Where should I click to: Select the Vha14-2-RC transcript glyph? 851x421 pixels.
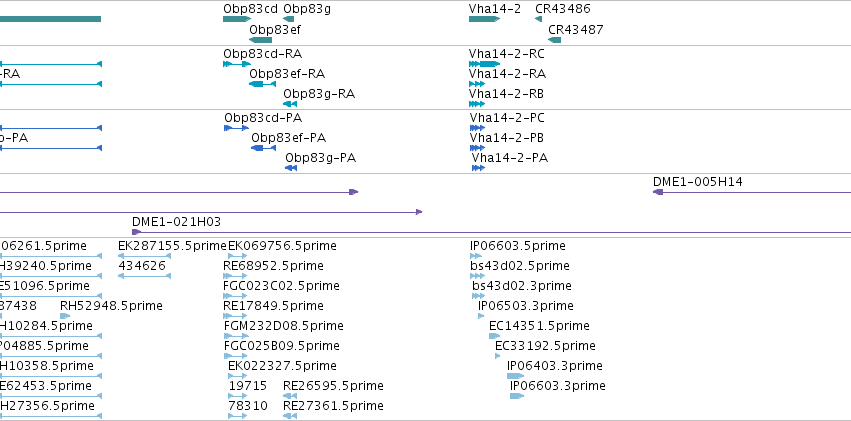tap(485, 64)
